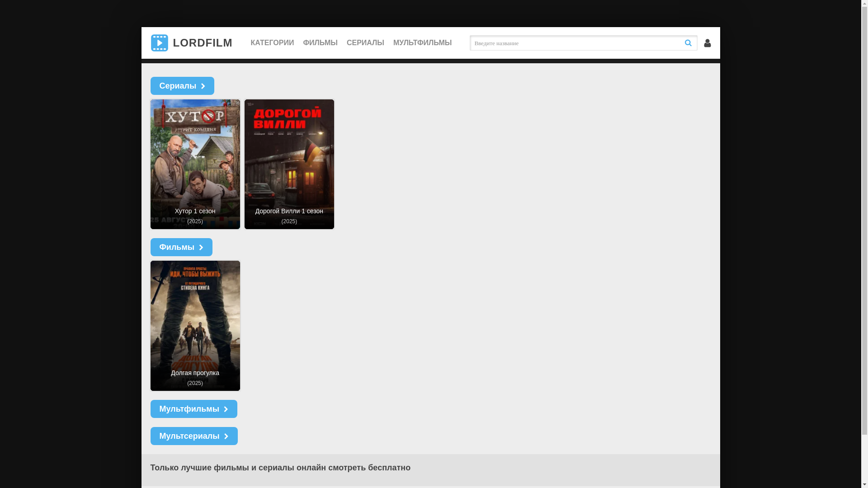Image resolution: width=868 pixels, height=488 pixels.
Task: Click the chevron arrow beside Сериалы
Action: (x=203, y=86)
